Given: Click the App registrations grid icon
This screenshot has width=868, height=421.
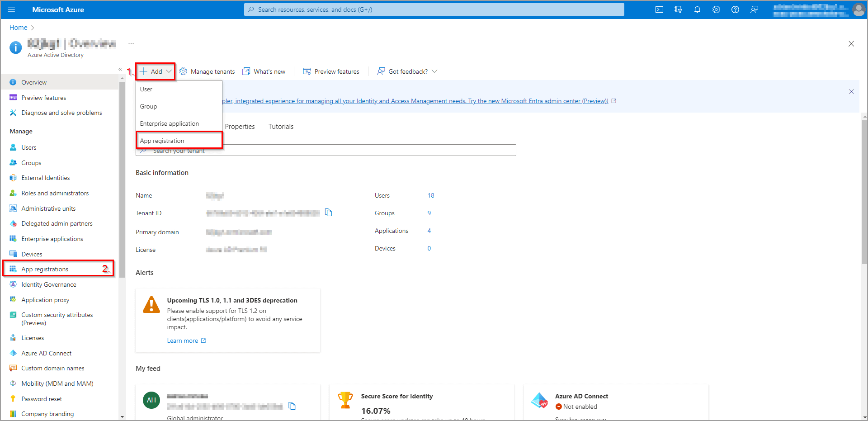Looking at the screenshot, I should coord(13,269).
